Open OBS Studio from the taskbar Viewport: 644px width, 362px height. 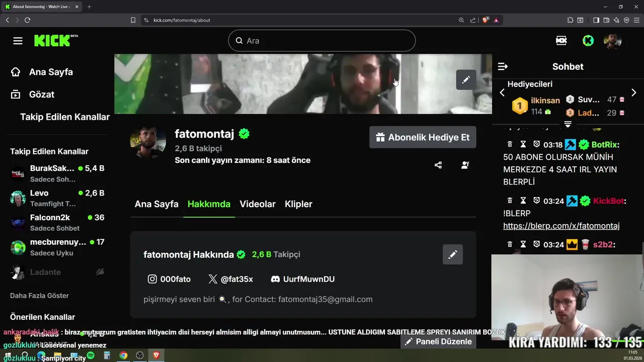[x=140, y=355]
